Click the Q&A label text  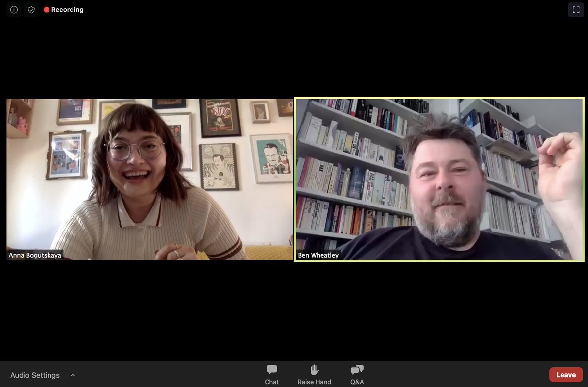[x=356, y=382]
